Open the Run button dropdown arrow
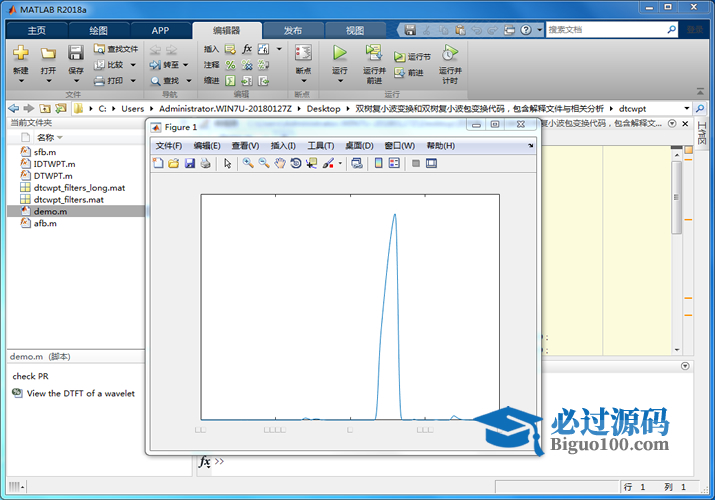The image size is (715, 500). pos(340,81)
